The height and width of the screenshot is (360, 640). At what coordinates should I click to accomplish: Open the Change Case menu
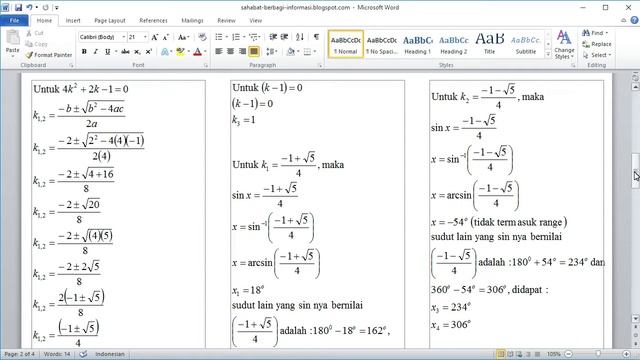tap(183, 37)
